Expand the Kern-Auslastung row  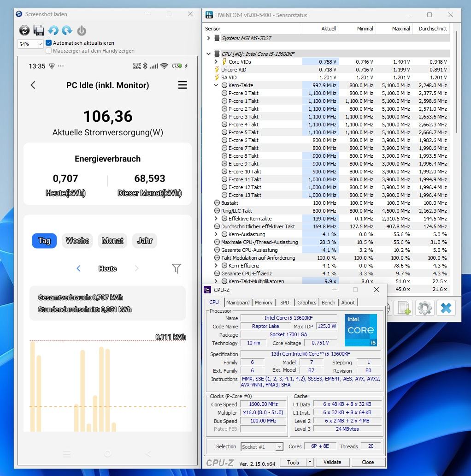(216, 234)
